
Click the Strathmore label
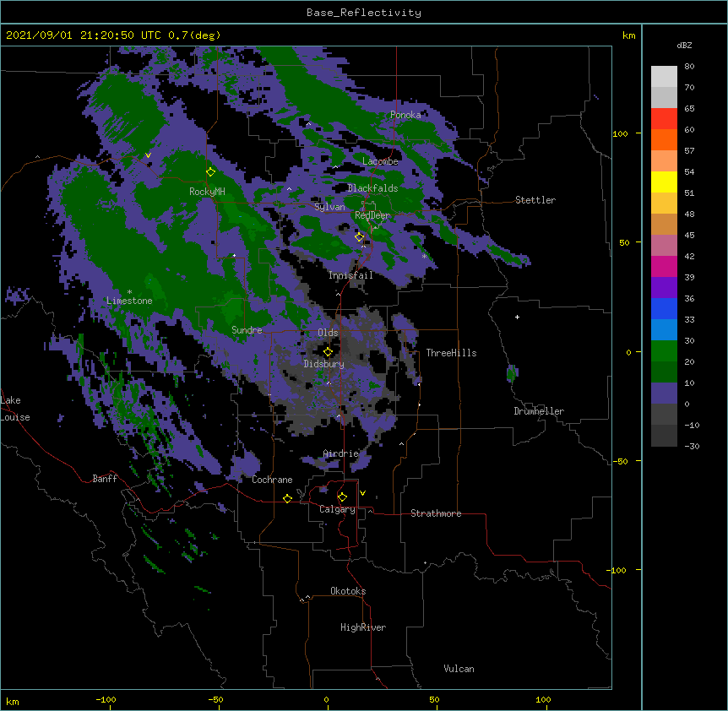tap(436, 513)
